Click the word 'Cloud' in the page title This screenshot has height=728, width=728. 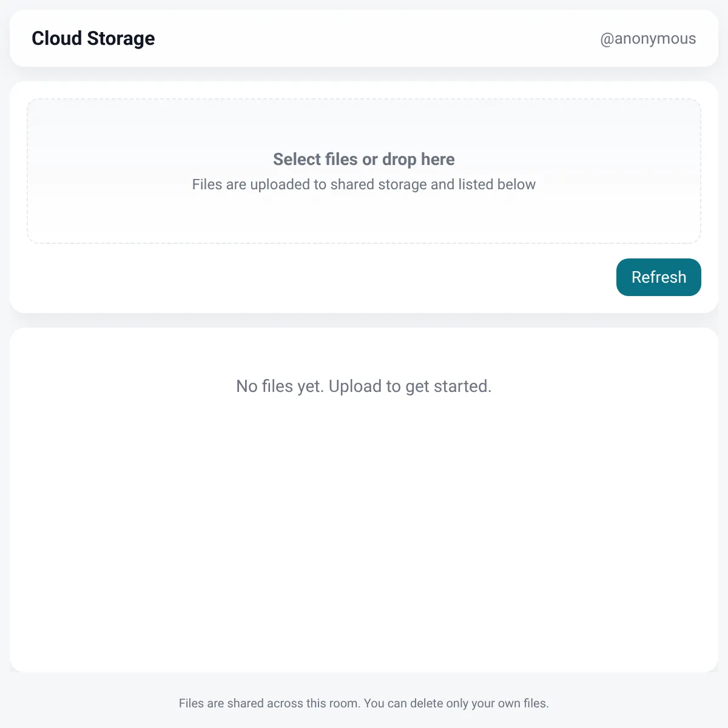pos(57,38)
